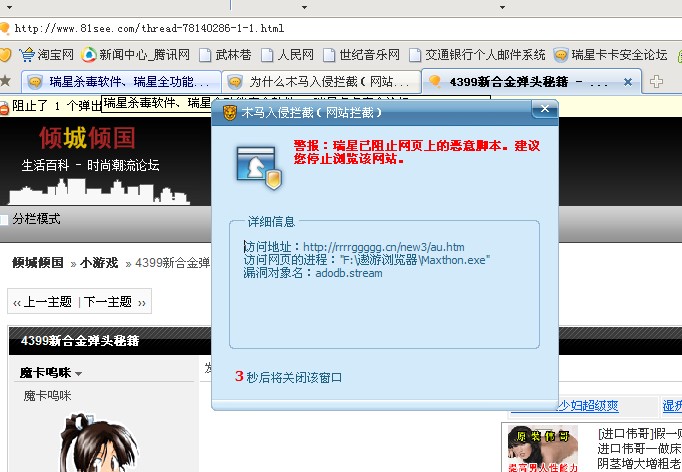This screenshot has width=682, height=472.
Task: Open the 少妇超级爽 ad link
Action: pos(587,406)
